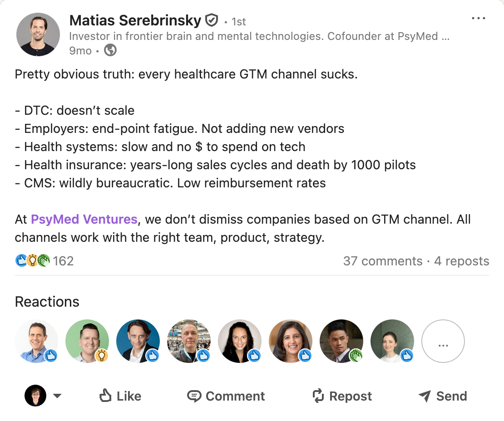
Task: Click the Like thumbs-up icon
Action: coord(105,396)
